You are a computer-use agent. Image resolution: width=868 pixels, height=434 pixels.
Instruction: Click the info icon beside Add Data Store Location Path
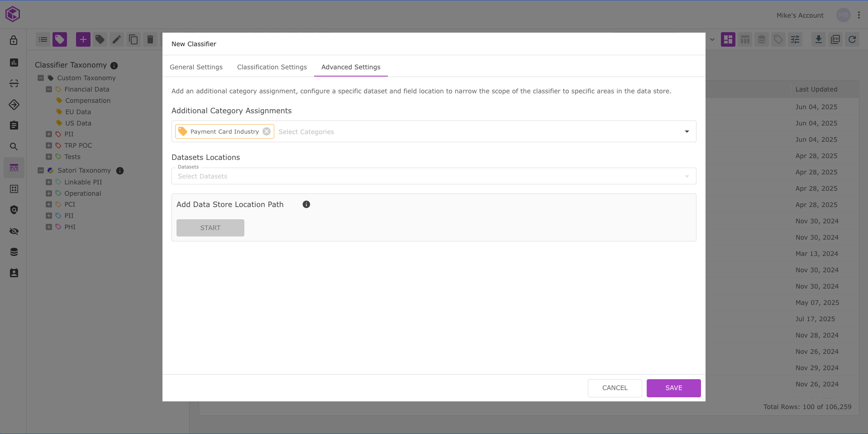[x=306, y=204]
